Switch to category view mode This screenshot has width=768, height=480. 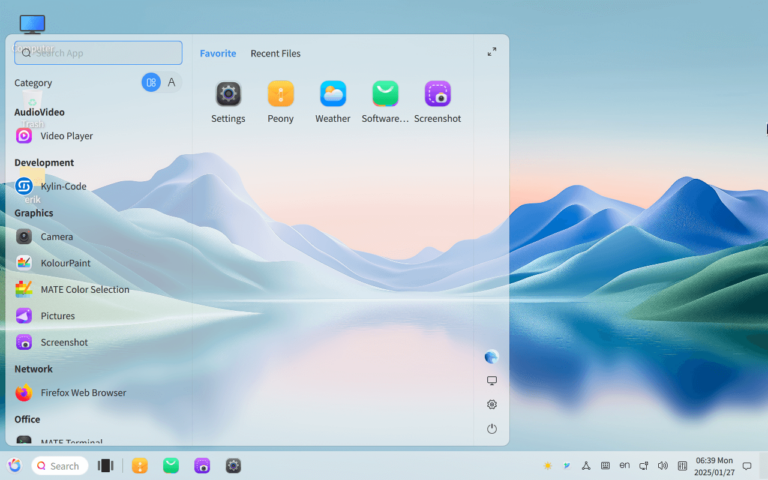151,82
